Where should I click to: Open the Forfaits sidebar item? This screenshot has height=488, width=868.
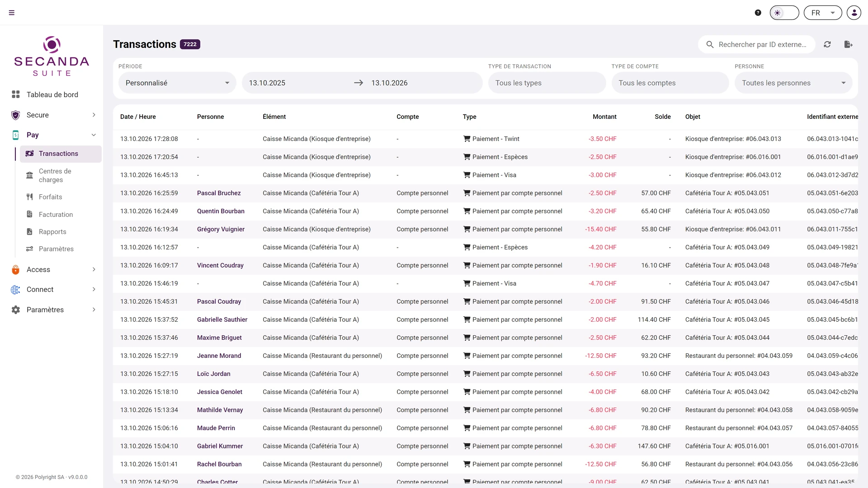pos(61,197)
